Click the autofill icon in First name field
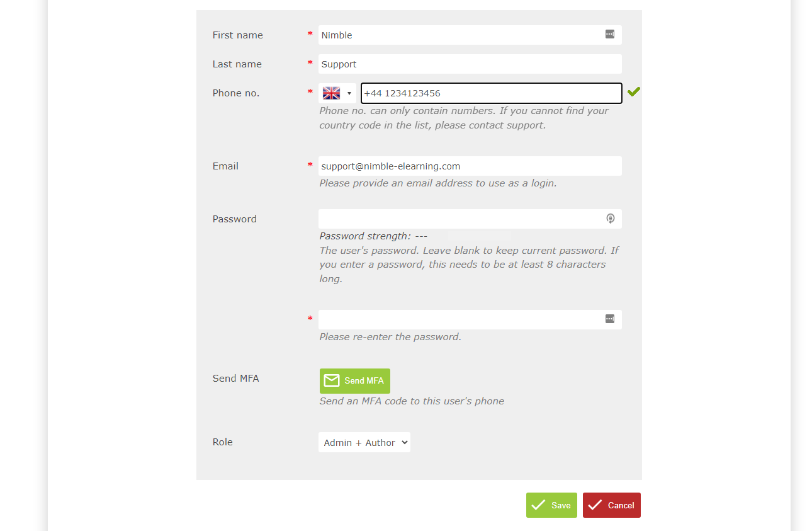The height and width of the screenshot is (531, 812). click(609, 35)
